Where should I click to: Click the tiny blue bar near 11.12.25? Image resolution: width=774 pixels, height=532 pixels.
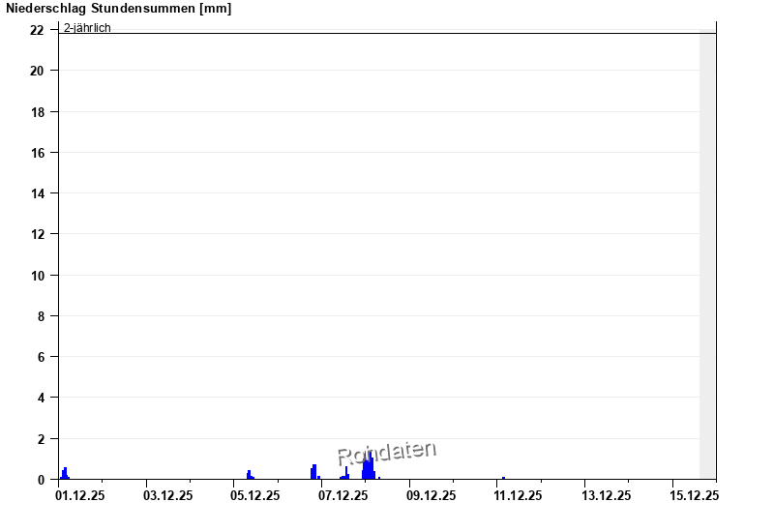point(503,478)
